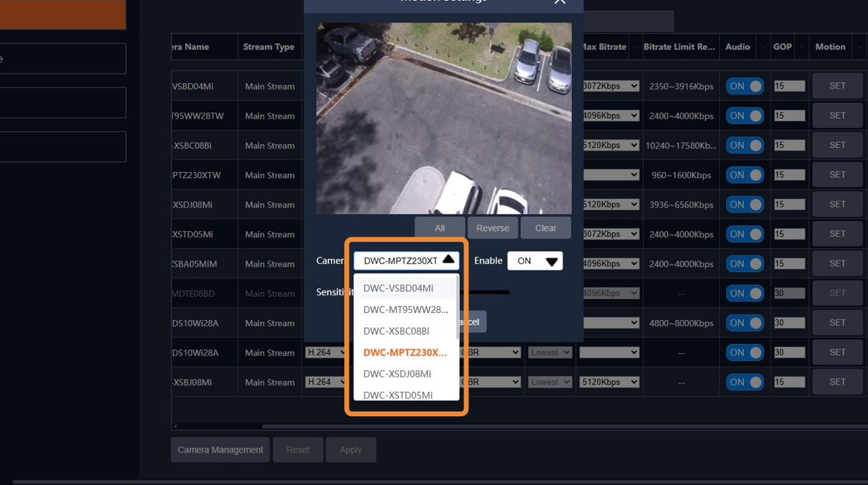Image resolution: width=868 pixels, height=485 pixels.
Task: Click the 3936~6560Kbps bitrate limit cell
Action: pos(681,205)
